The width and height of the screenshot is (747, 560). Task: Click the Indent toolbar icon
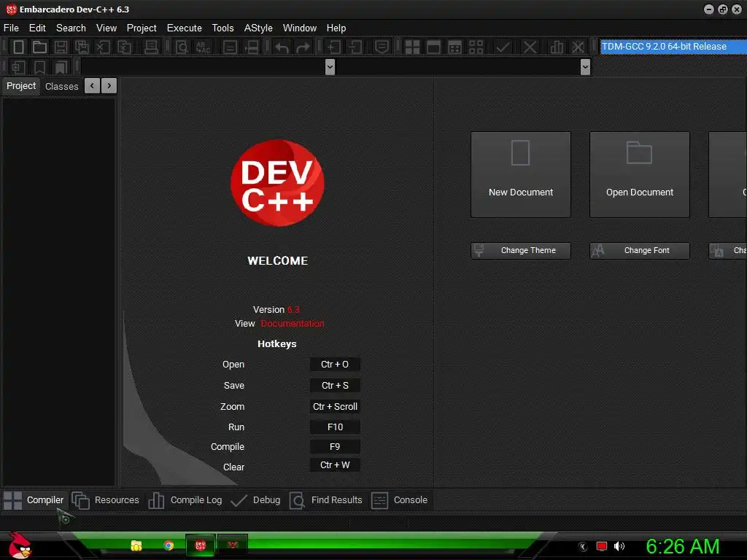(x=334, y=47)
